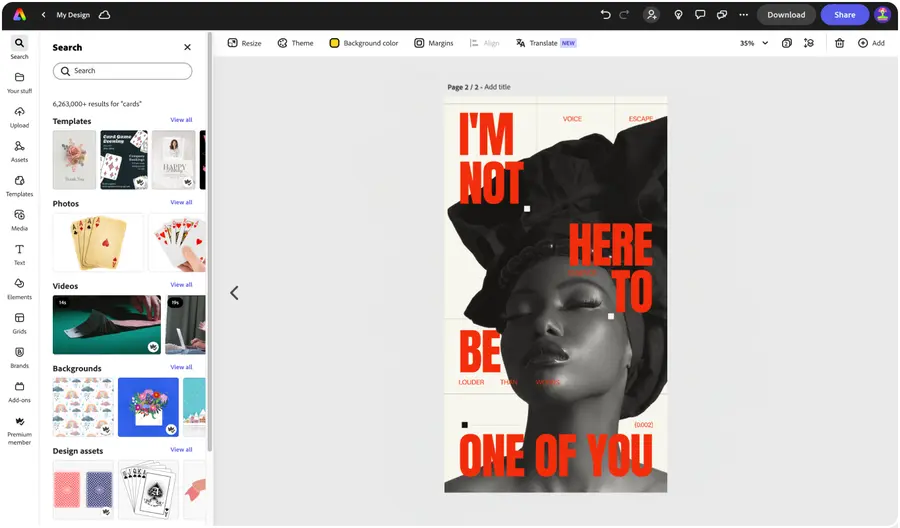This screenshot has width=900, height=528.
Task: Open the Grids panel in sidebar
Action: (x=20, y=323)
